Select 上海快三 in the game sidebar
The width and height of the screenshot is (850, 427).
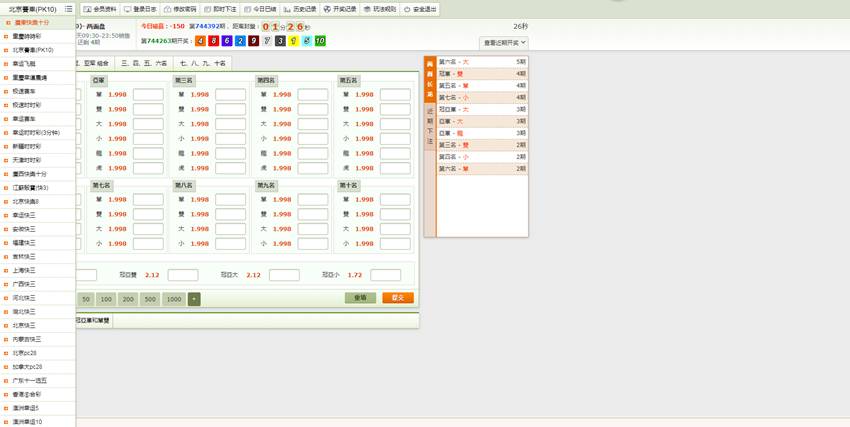pyautogui.click(x=38, y=270)
